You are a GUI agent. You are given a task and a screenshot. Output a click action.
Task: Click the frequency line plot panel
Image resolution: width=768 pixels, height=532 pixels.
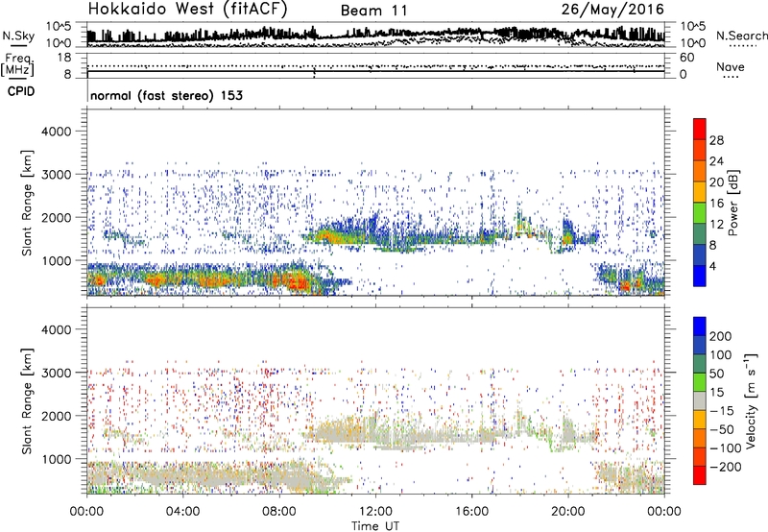[375, 65]
